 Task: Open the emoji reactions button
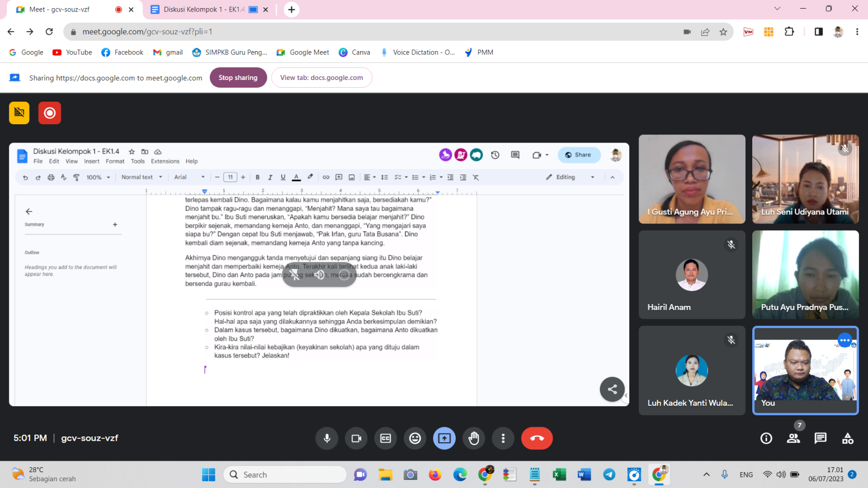[415, 438]
